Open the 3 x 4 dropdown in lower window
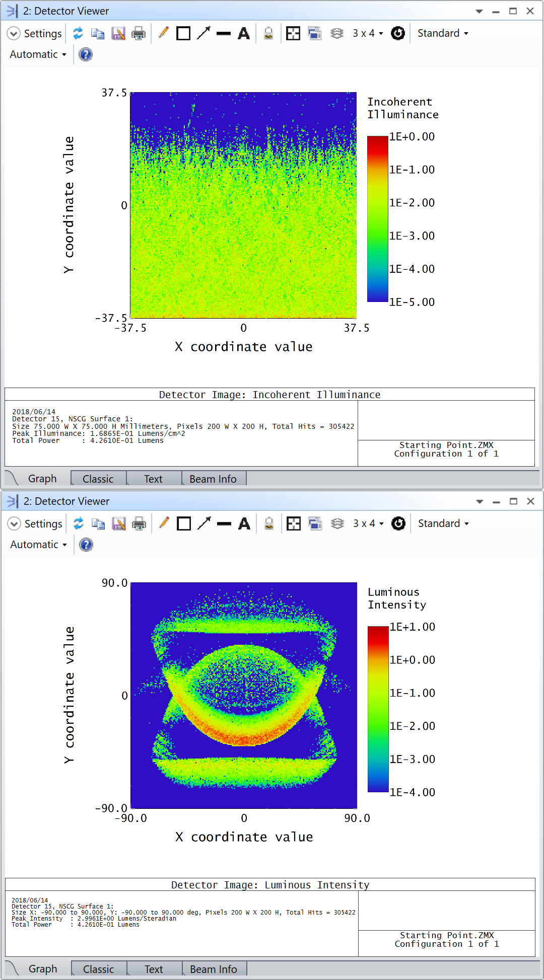Screen dimensions: 544x980 pyautogui.click(x=368, y=523)
